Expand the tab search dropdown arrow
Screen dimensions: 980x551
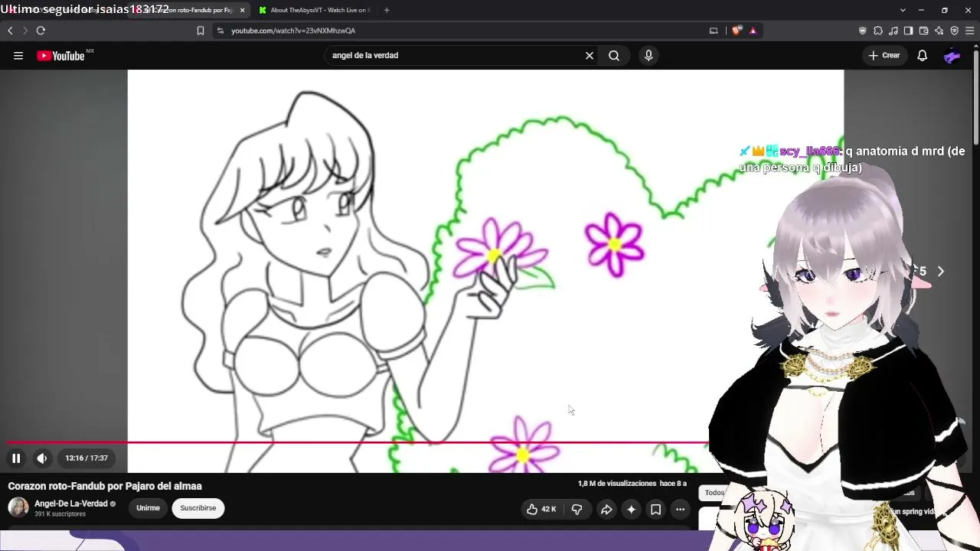click(903, 10)
